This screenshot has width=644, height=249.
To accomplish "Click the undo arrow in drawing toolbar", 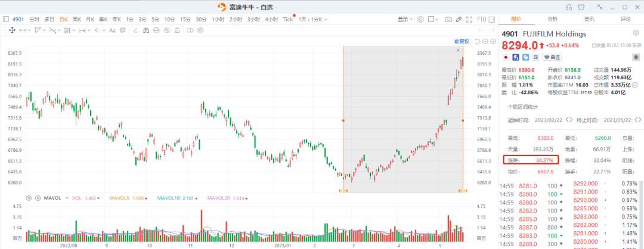I will click(481, 30).
